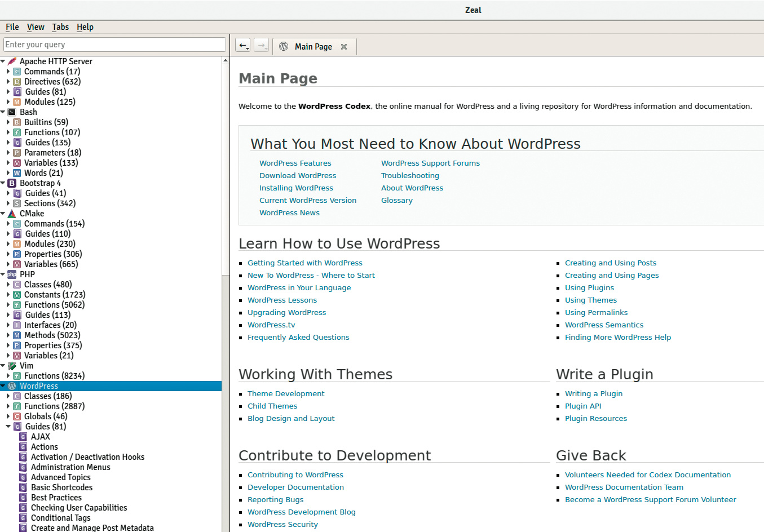
Task: Expand PHP Functions (5062) tree node
Action: point(8,305)
